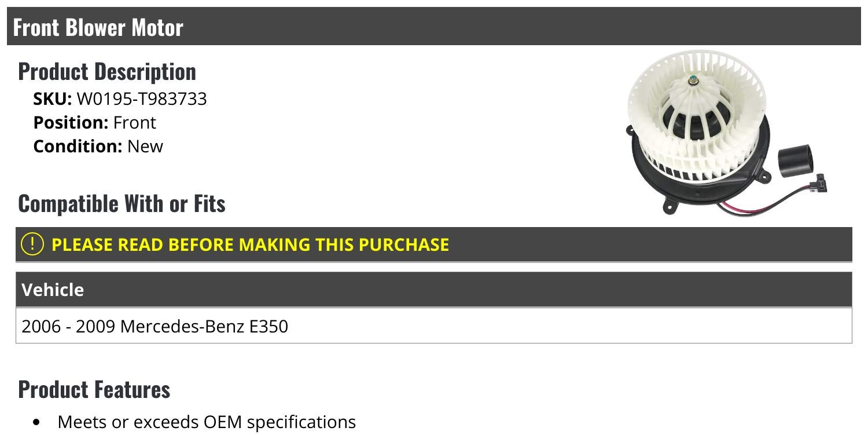The width and height of the screenshot is (868, 435).
Task: Click the bullet point before OEM specifications
Action: (x=38, y=423)
